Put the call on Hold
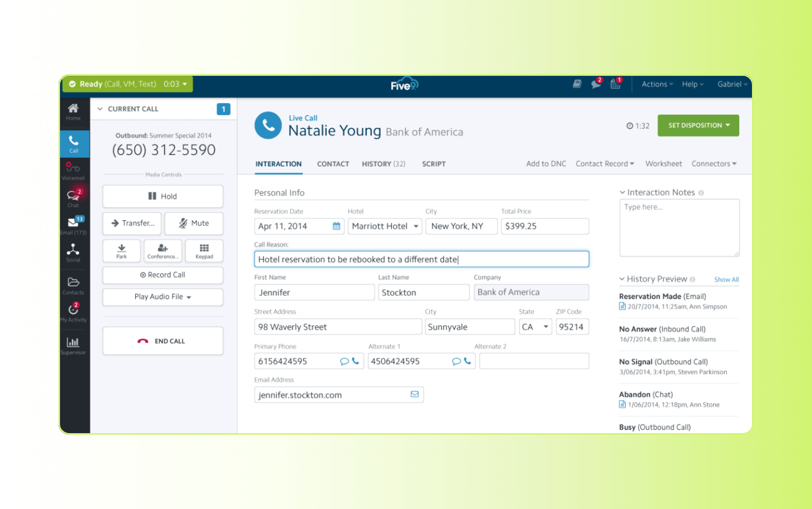812x509 pixels. click(x=163, y=196)
